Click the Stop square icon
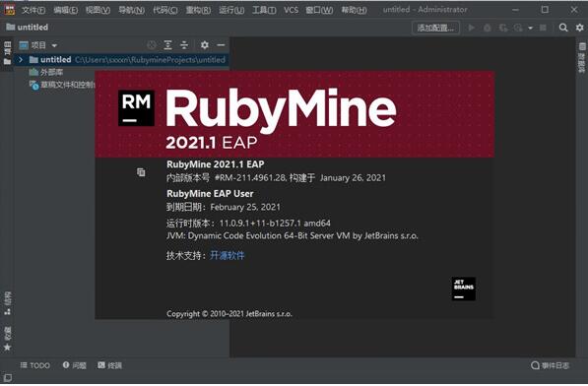 pyautogui.click(x=543, y=28)
